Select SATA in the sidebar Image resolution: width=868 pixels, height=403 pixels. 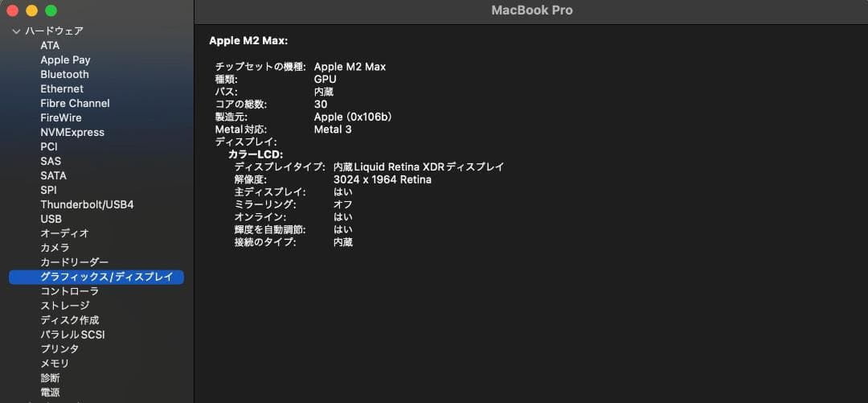click(53, 175)
